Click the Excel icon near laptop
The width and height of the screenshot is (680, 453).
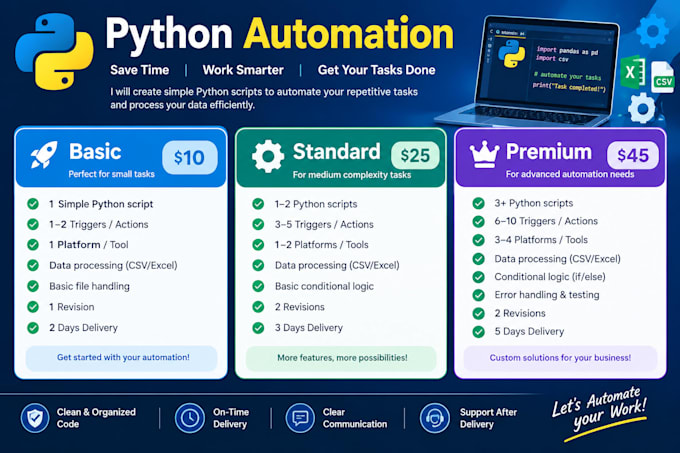click(x=633, y=72)
